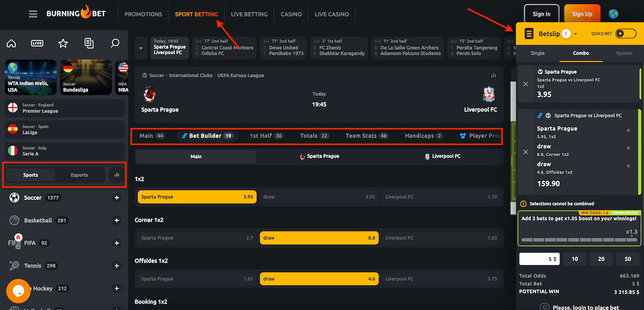
Task: Click the Betslip warning exclamation badge
Action: tap(567, 34)
